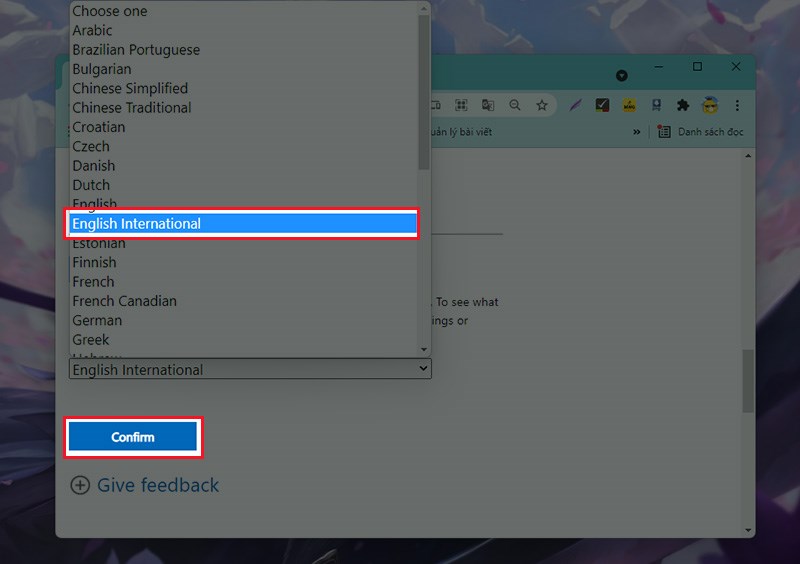Select English International from the list

coord(242,224)
